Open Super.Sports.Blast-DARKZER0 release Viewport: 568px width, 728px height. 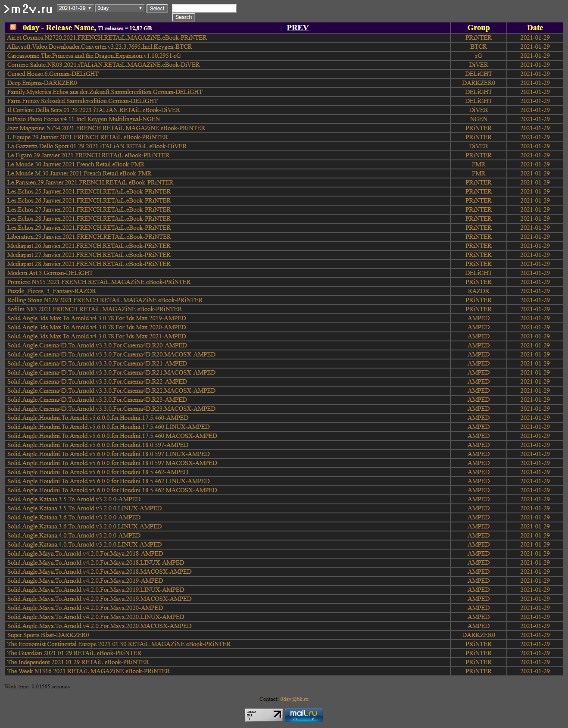point(48,635)
